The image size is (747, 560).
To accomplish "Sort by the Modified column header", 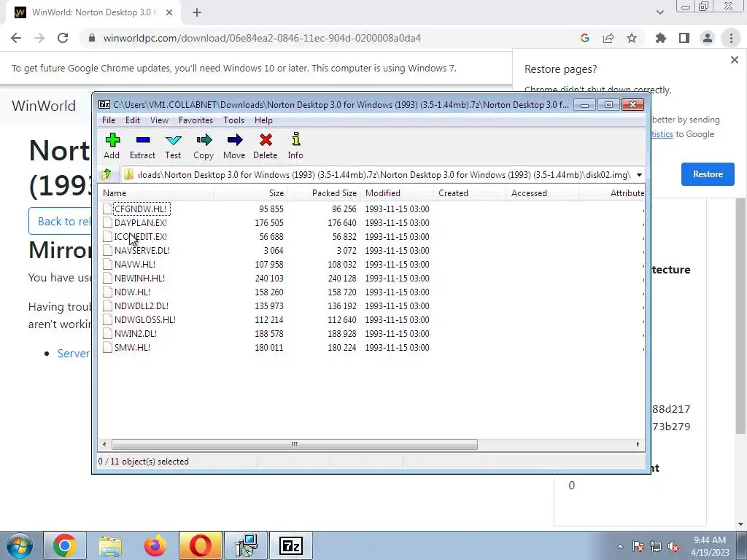I will [x=398, y=192].
